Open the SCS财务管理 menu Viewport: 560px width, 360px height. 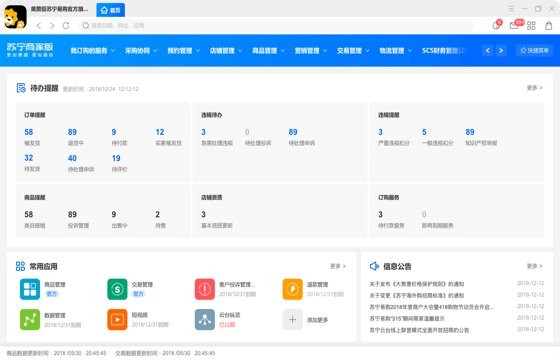tap(444, 51)
